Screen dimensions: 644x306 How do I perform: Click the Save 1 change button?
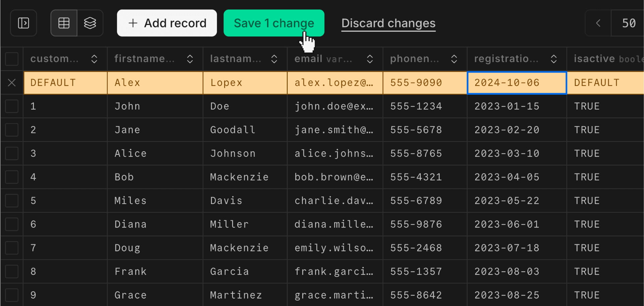pos(274,23)
